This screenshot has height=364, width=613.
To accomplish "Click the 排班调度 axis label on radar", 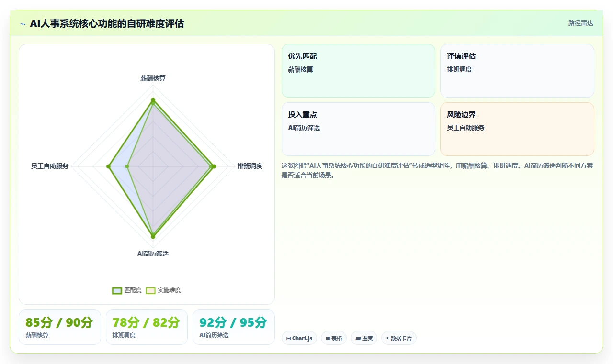I will 250,166.
